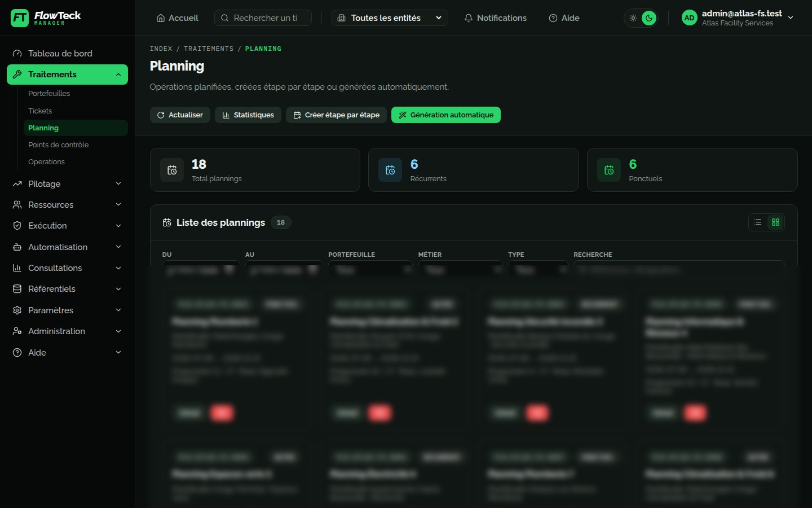
Task: Focus the Rechercher search field in the top bar
Action: coord(263,18)
